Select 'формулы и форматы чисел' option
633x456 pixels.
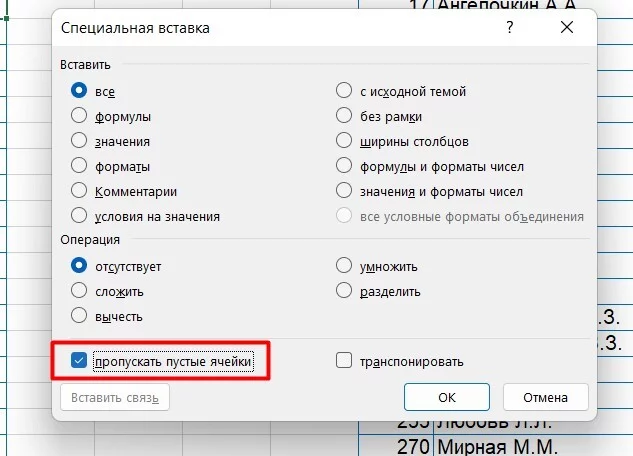[344, 165]
